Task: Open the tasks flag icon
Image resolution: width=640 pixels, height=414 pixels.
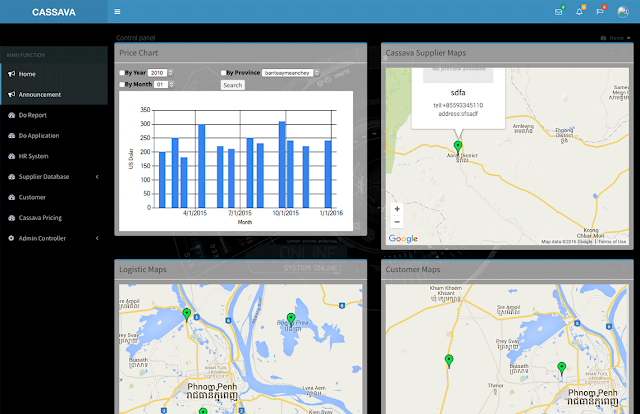Action: [600, 11]
